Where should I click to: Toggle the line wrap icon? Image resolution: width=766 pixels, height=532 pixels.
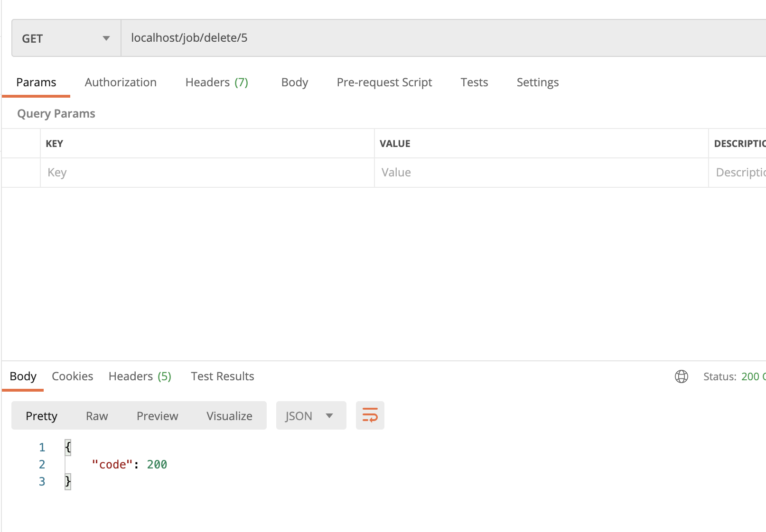tap(370, 415)
